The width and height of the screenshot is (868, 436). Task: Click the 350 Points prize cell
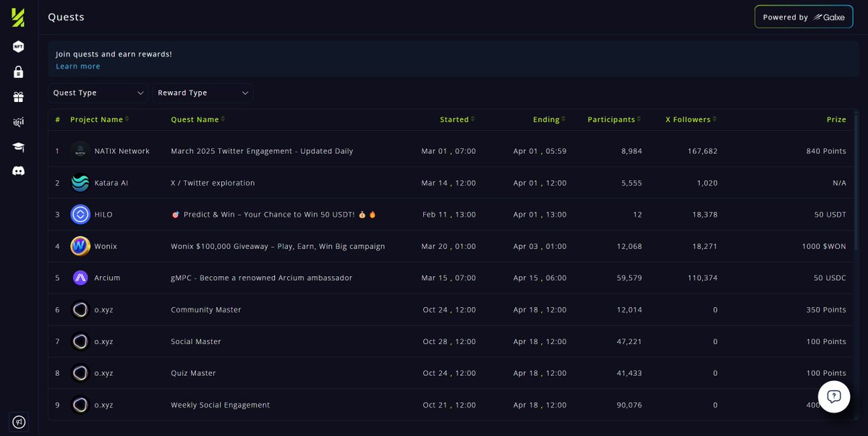tap(826, 309)
